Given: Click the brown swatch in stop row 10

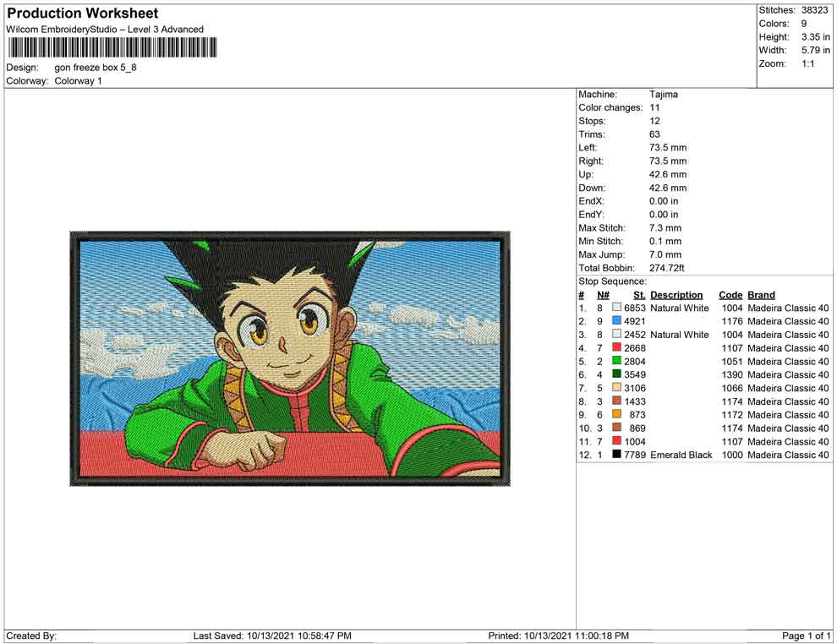Looking at the screenshot, I should pyautogui.click(x=616, y=428).
